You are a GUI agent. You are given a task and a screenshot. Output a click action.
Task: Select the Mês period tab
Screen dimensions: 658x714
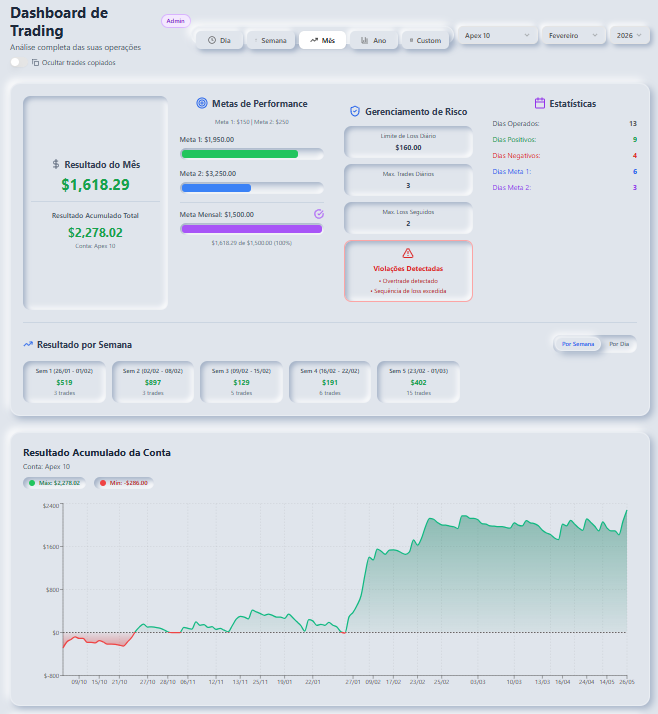click(322, 41)
